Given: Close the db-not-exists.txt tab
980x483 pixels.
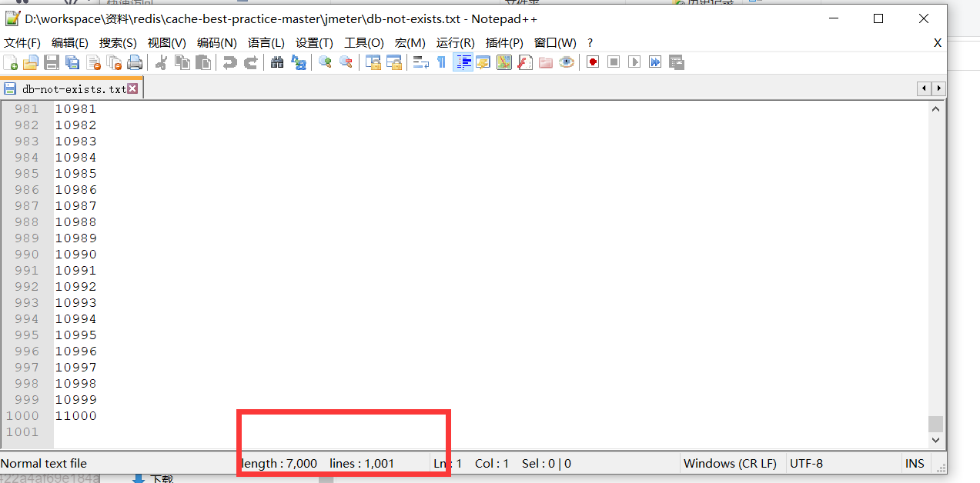Looking at the screenshot, I should coord(132,89).
